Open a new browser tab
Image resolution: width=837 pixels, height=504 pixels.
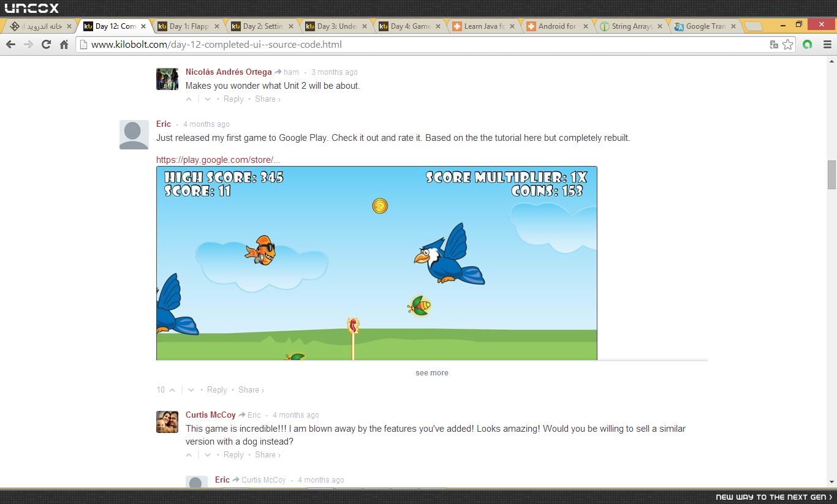[754, 26]
